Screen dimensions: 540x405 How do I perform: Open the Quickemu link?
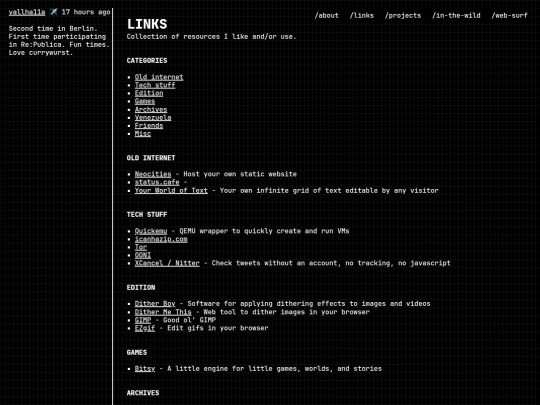pyautogui.click(x=151, y=231)
